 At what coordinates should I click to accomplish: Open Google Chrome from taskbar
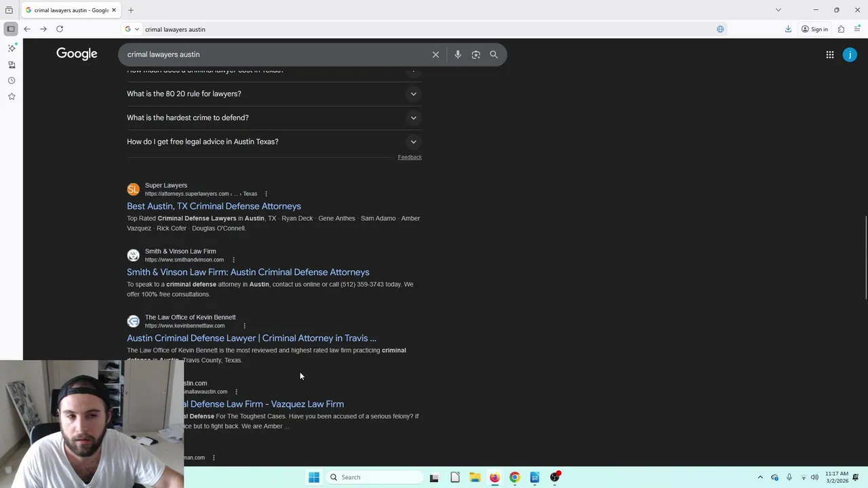(515, 477)
